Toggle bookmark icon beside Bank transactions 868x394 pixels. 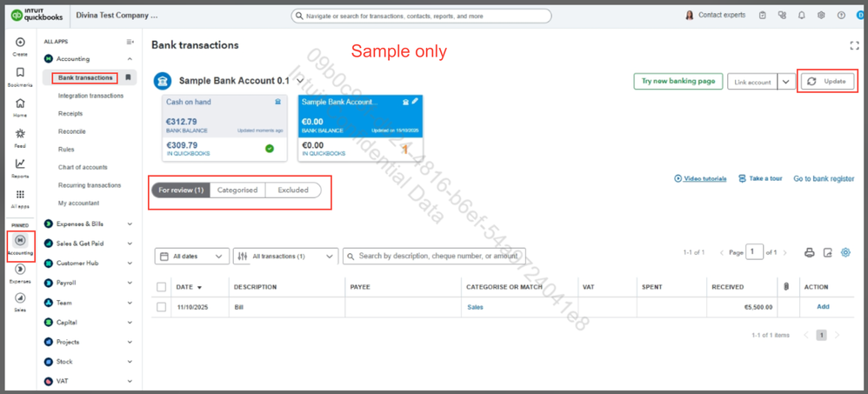(x=128, y=77)
